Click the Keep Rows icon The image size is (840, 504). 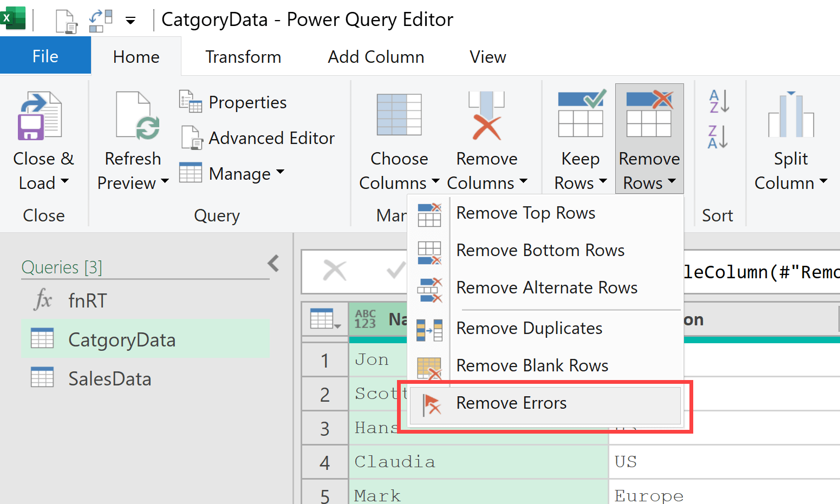click(581, 114)
